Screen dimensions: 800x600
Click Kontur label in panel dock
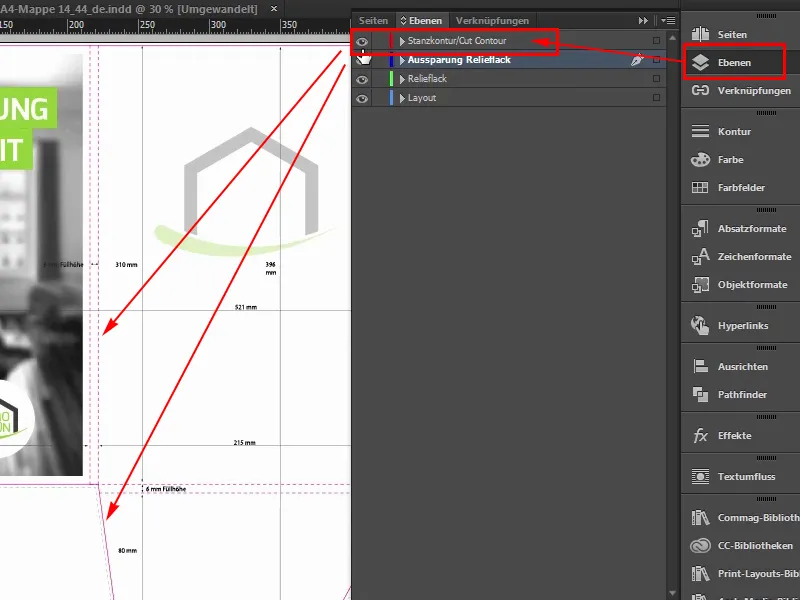coord(734,131)
